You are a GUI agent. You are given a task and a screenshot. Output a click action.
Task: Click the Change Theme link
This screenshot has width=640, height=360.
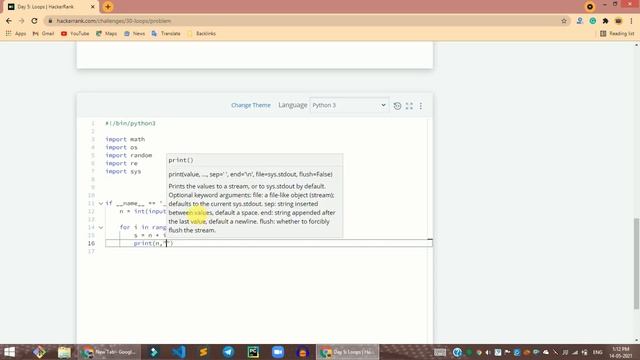tap(251, 105)
